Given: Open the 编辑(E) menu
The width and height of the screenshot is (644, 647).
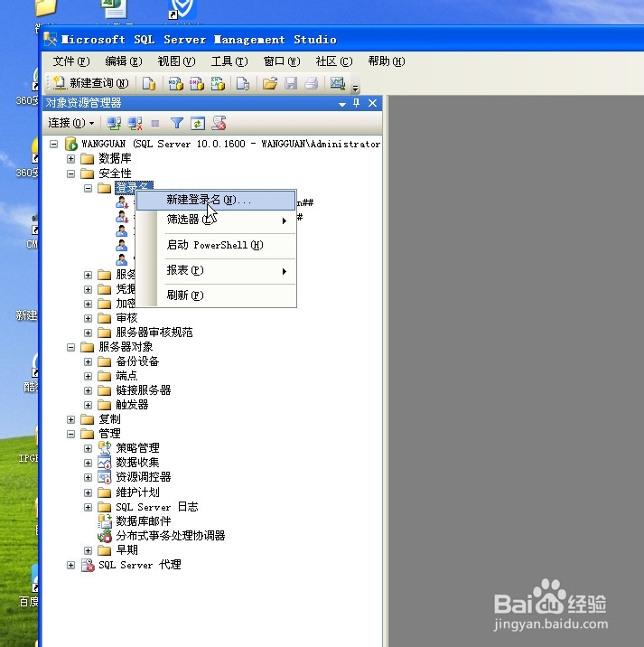Looking at the screenshot, I should 124,61.
